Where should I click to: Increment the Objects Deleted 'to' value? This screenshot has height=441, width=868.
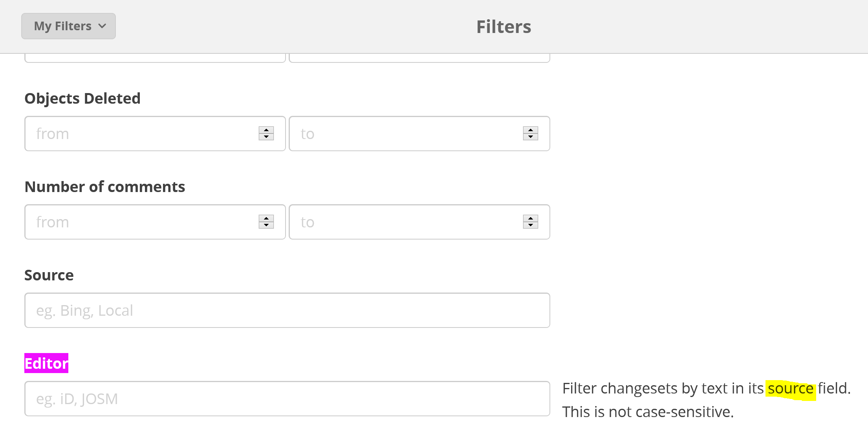530,130
